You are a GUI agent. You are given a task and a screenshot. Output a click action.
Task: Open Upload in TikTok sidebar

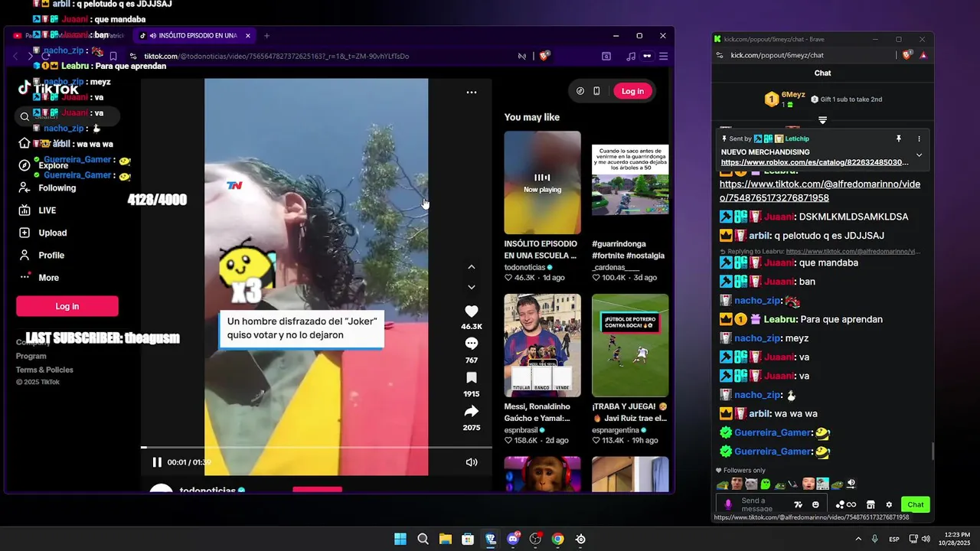[x=43, y=233]
